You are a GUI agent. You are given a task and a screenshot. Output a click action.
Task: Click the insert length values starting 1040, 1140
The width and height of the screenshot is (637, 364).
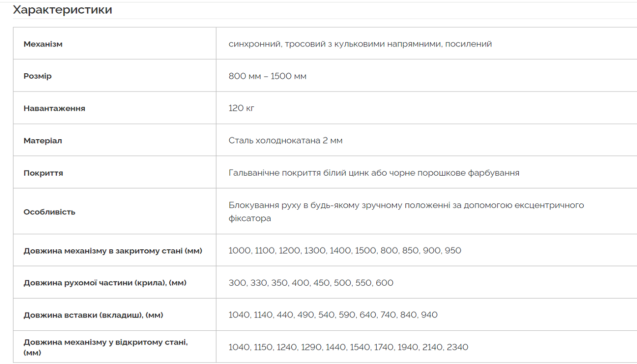(333, 315)
